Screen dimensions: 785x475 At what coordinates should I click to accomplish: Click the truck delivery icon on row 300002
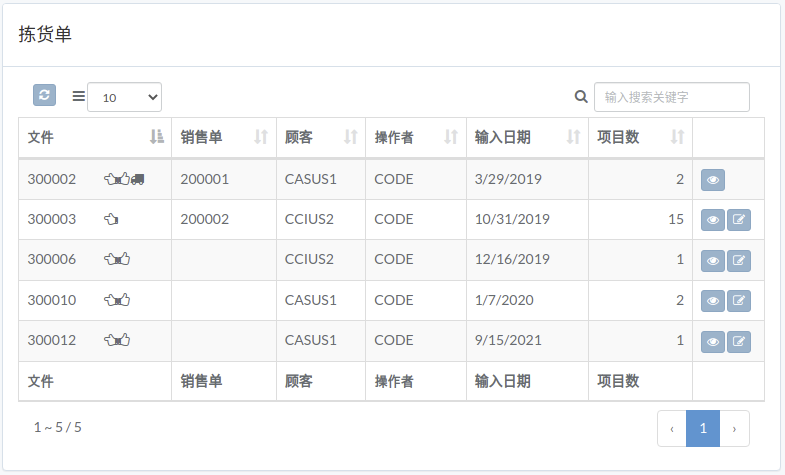(138, 179)
